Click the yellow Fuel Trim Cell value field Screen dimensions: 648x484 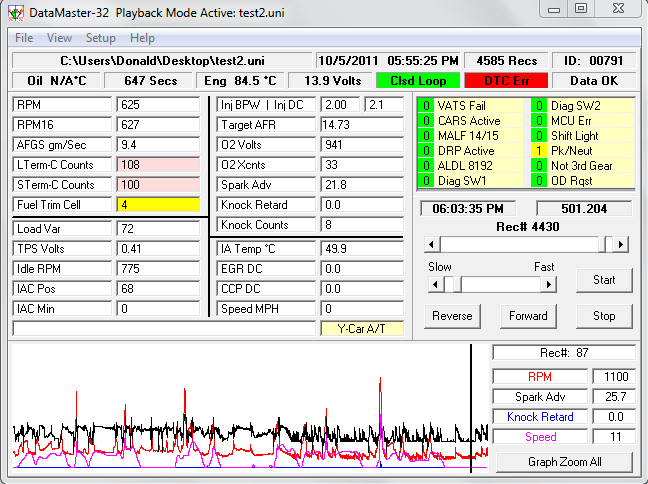tap(159, 205)
